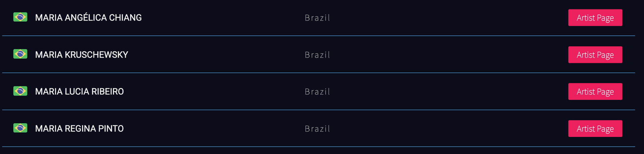The height and width of the screenshot is (154, 644).
Task: Click Brazil country text in Ribeiro's row
Action: click(x=317, y=92)
